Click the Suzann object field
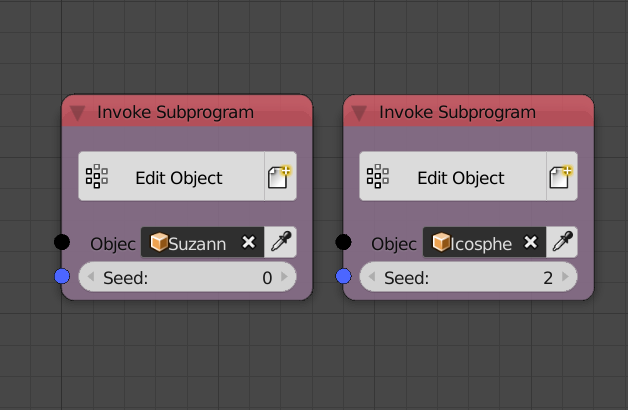The height and width of the screenshot is (410, 628). point(202,242)
